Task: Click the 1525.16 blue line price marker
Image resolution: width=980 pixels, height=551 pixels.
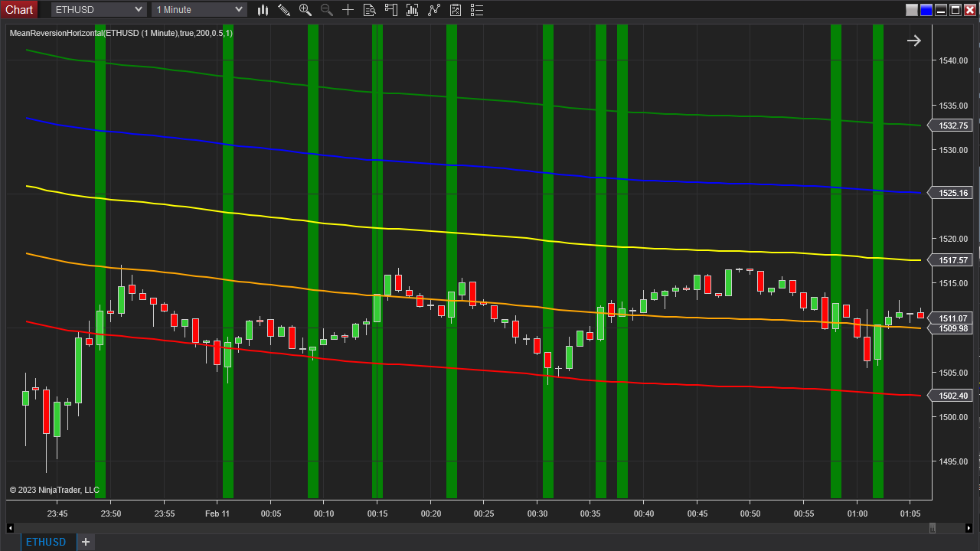Action: [950, 193]
